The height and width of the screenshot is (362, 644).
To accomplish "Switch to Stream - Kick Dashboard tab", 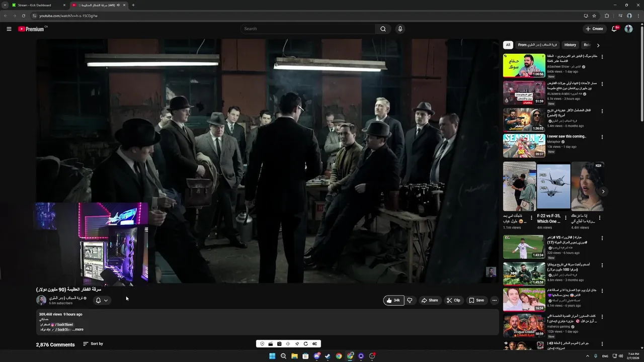I will coord(38,5).
